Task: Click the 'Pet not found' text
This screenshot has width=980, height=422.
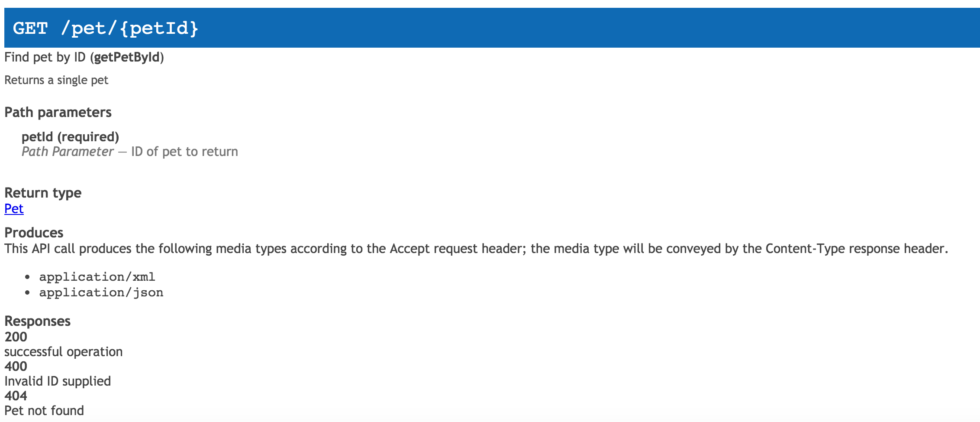Action: (x=44, y=411)
